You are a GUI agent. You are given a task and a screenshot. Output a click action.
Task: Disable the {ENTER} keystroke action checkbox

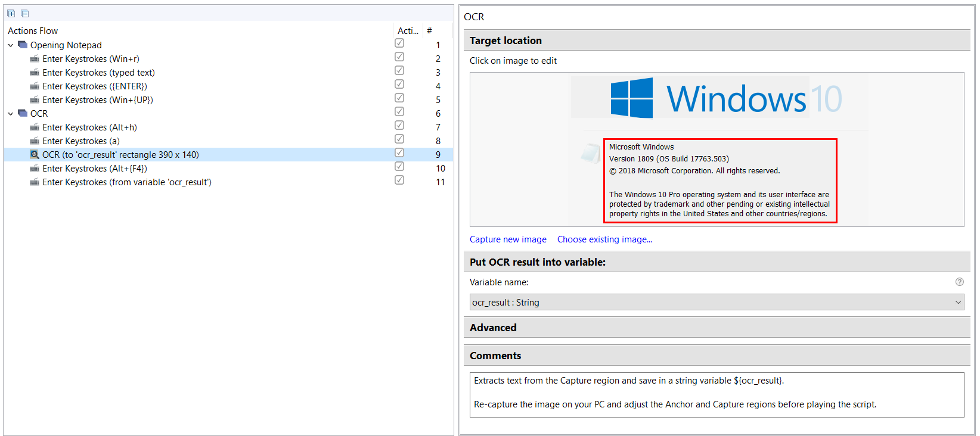(399, 84)
